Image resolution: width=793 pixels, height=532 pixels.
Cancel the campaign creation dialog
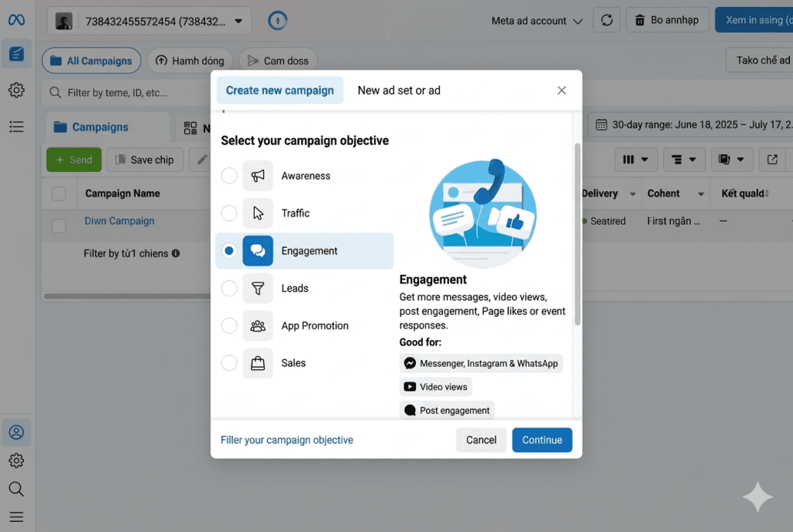click(481, 440)
